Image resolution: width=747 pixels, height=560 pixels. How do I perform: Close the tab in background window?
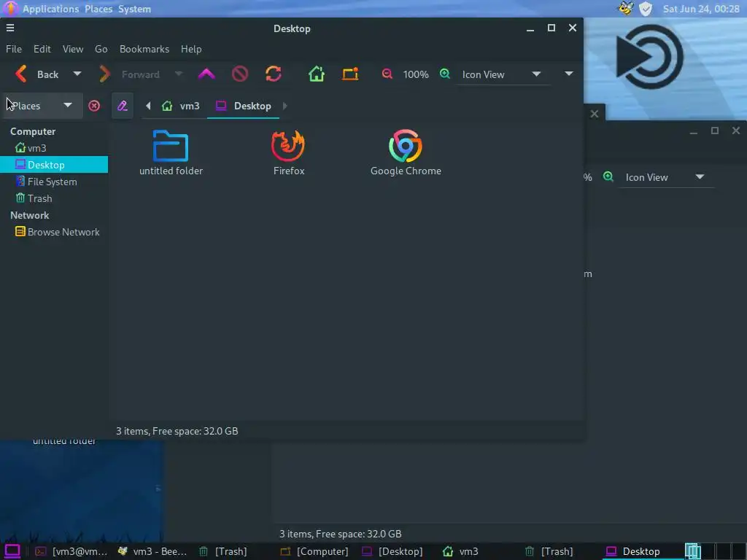tap(594, 114)
